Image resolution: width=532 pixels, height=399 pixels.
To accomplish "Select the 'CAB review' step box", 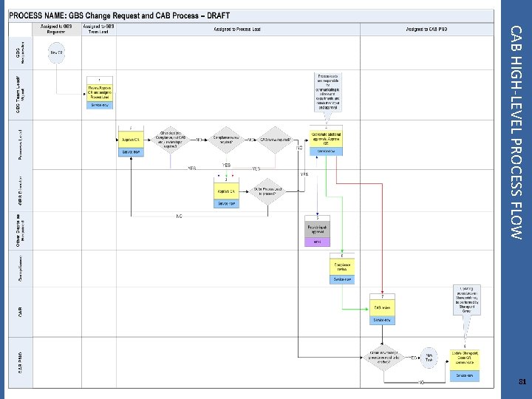I will (383, 307).
